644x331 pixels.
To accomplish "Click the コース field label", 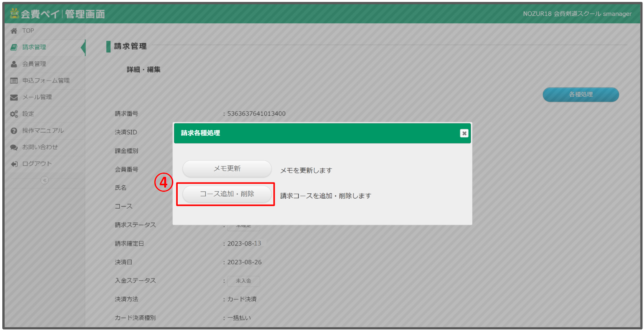I will (x=124, y=206).
